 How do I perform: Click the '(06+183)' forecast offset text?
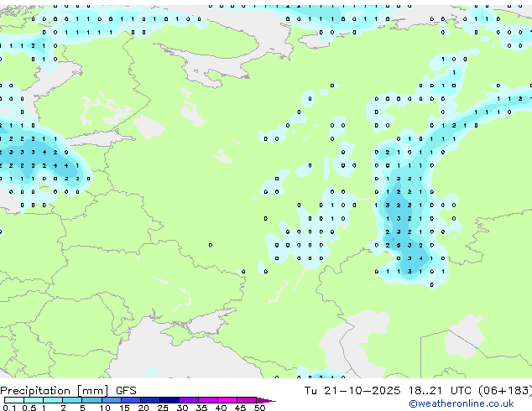pyautogui.click(x=505, y=391)
